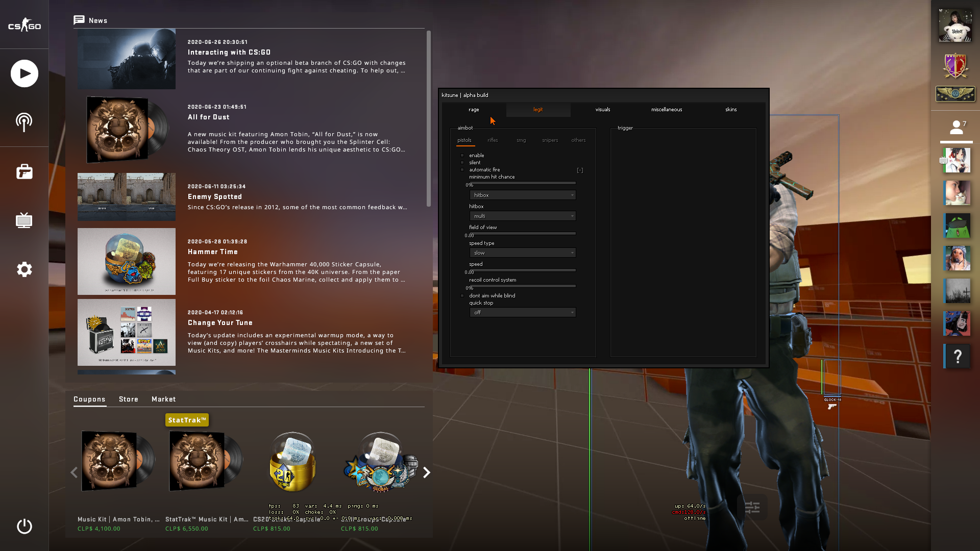
Task: Enable the aimbot enable checkbox
Action: (462, 155)
